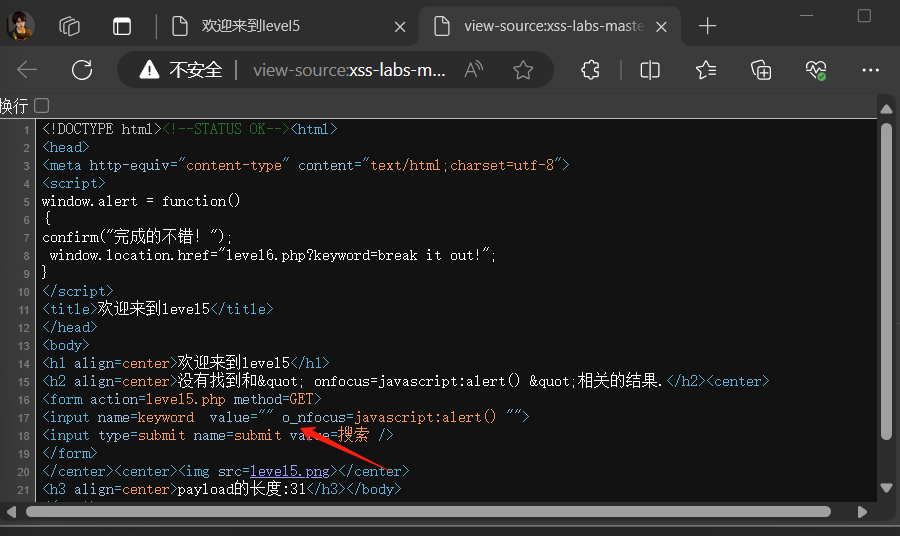Click the horizontal scrollbar left arrow

coord(11,512)
